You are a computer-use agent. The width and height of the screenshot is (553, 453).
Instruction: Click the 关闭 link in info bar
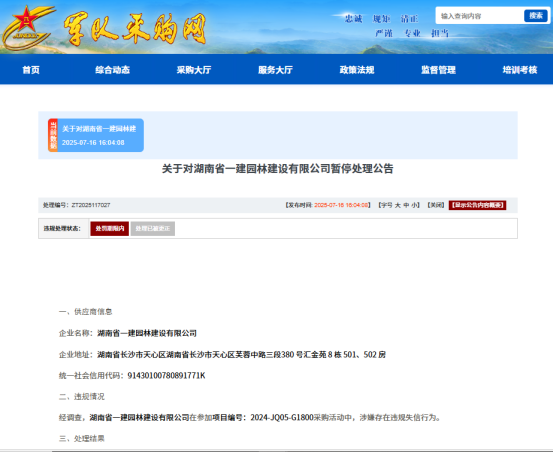[436, 205]
